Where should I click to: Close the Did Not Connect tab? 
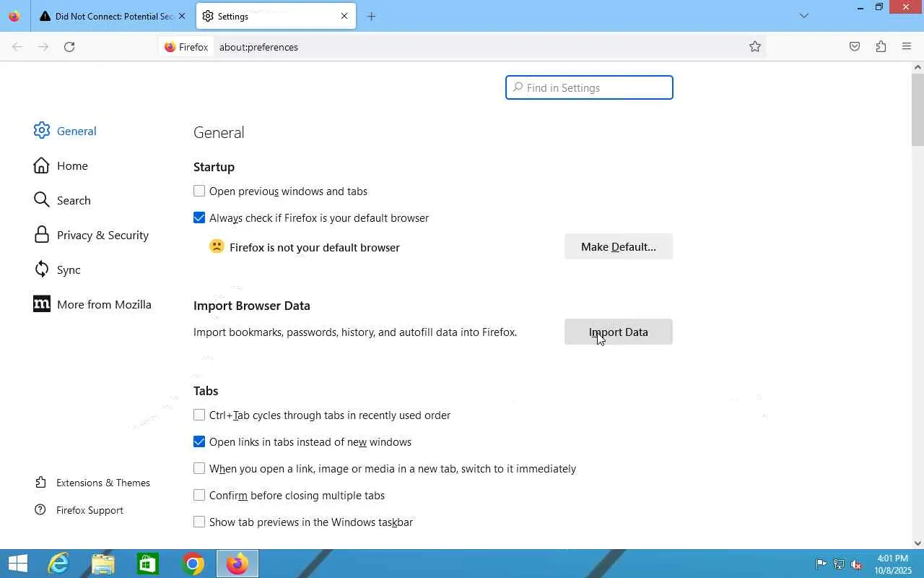182,16
